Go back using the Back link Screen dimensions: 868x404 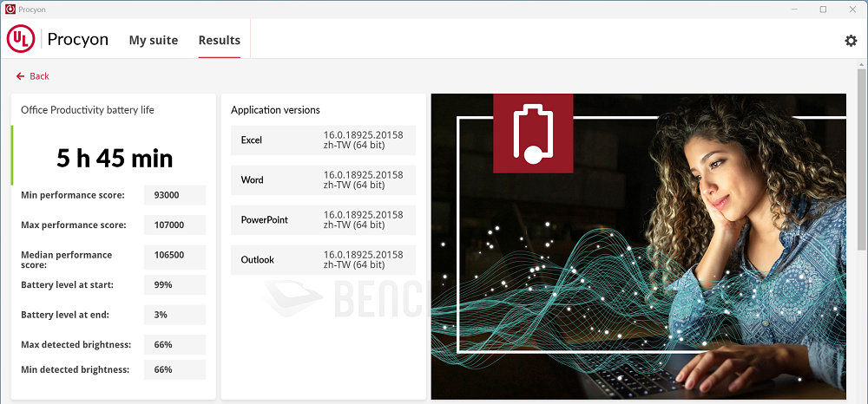[x=33, y=76]
